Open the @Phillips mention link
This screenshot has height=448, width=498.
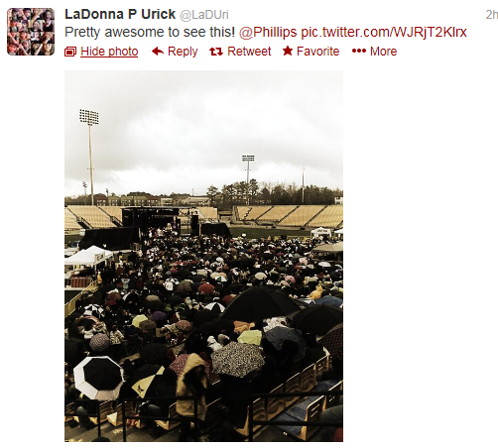pos(268,33)
